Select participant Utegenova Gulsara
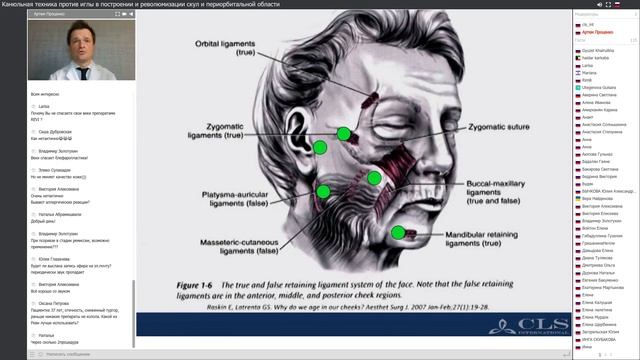This screenshot has width=640, height=360. (x=599, y=87)
